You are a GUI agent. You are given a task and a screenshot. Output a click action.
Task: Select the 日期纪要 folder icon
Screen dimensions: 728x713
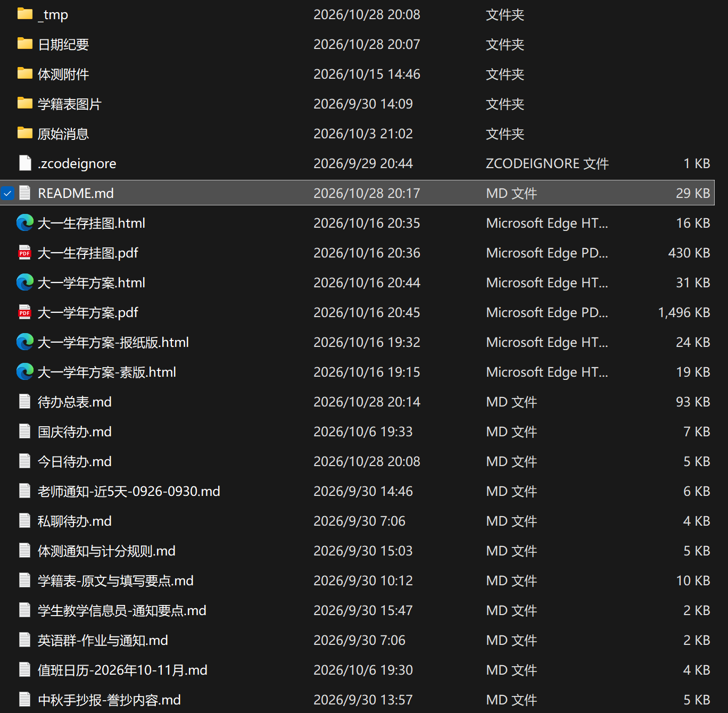[x=25, y=44]
